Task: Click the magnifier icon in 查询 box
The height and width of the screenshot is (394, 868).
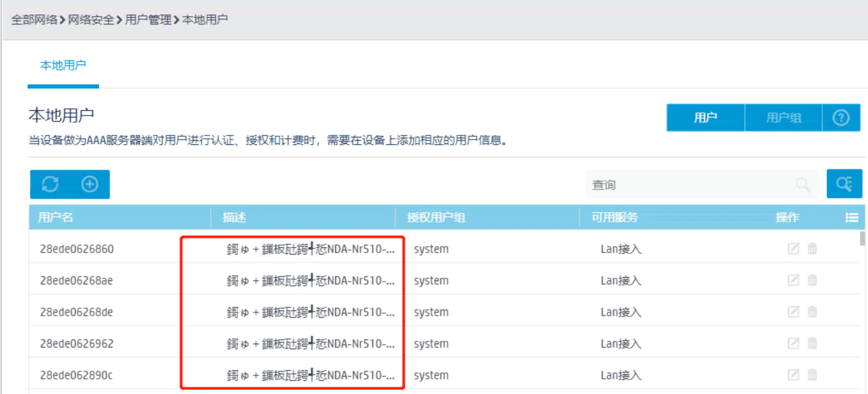Action: coord(803,185)
